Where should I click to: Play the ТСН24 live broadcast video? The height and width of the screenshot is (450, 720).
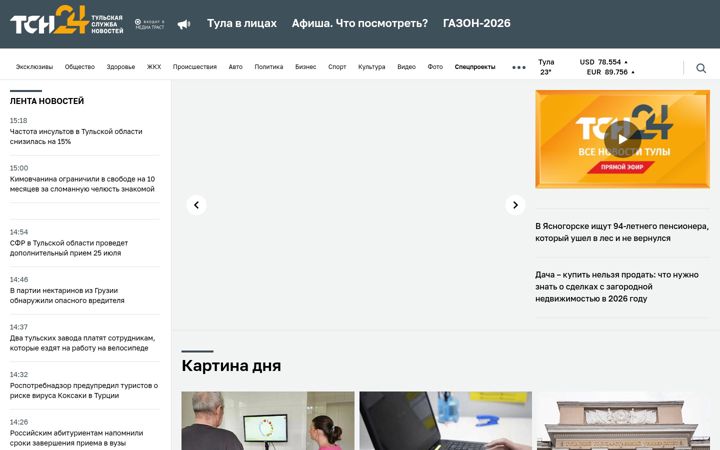[x=622, y=139]
